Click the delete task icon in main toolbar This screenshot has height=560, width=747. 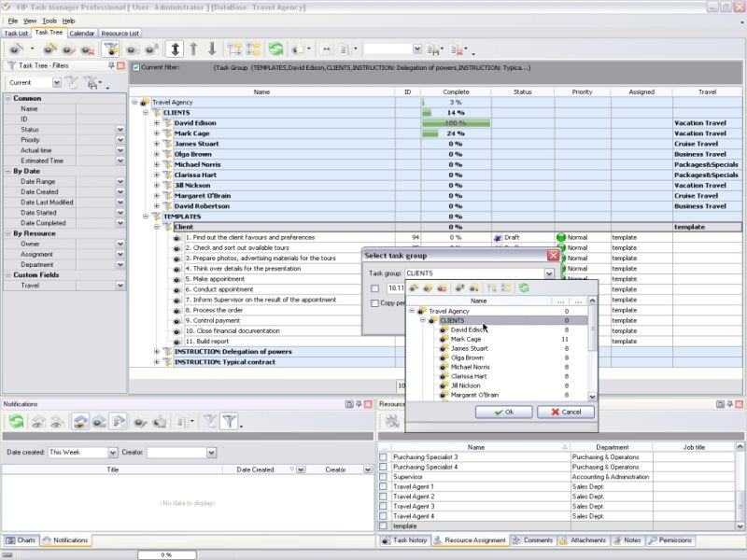pos(88,49)
